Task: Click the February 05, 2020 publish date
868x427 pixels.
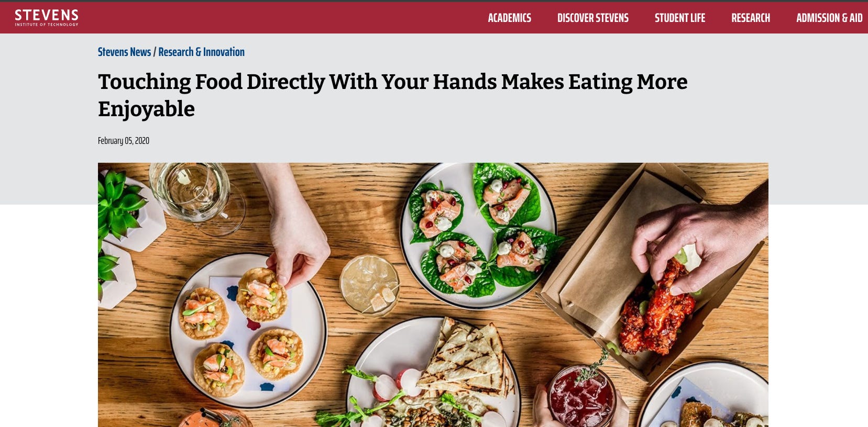Action: click(x=124, y=141)
